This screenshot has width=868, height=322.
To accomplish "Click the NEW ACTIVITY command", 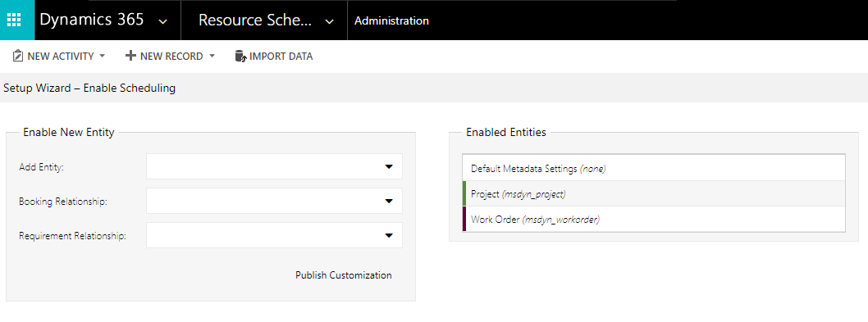I will (x=60, y=56).
